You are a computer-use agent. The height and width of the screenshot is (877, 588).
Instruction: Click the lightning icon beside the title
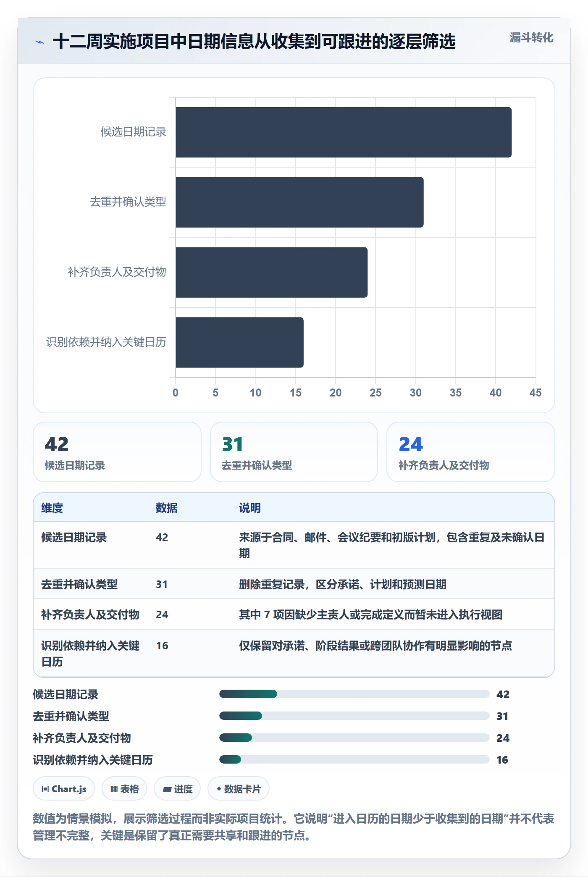40,42
